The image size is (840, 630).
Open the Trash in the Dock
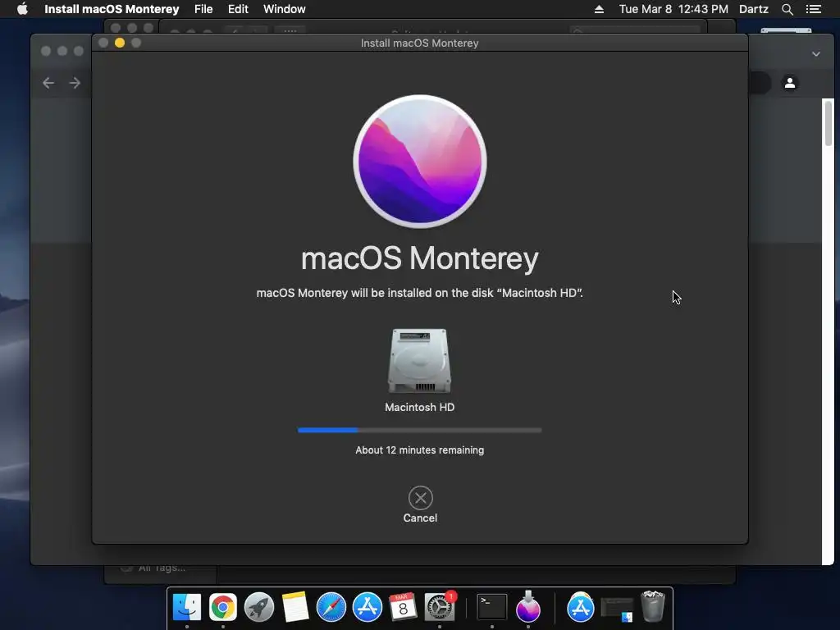pos(652,606)
